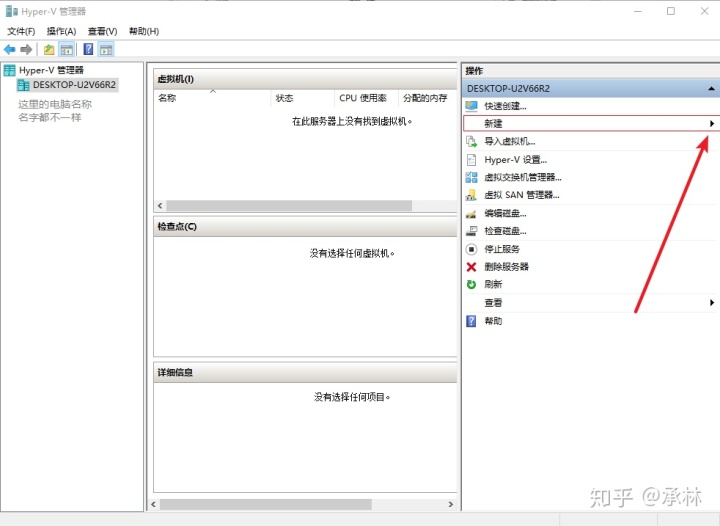Viewport: 720px width, 526px height.
Task: Click the 虚拟 SAN 管理器 icon
Action: tap(471, 195)
